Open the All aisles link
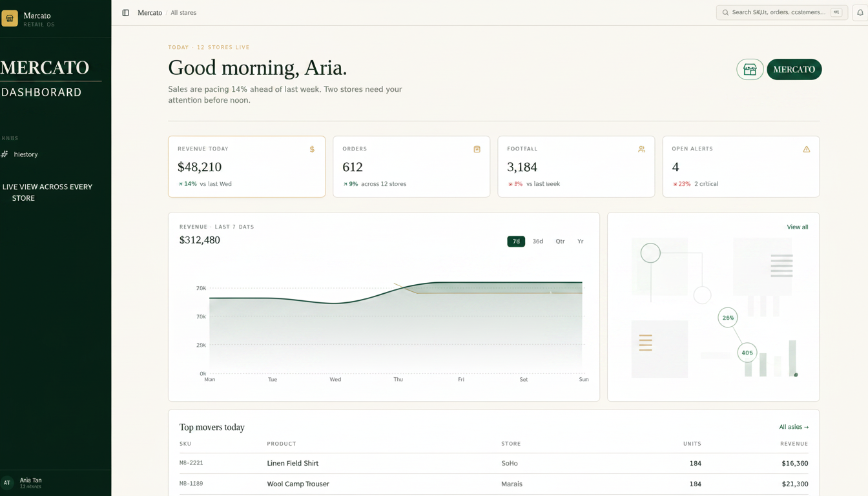This screenshot has width=868, height=496. [794, 427]
